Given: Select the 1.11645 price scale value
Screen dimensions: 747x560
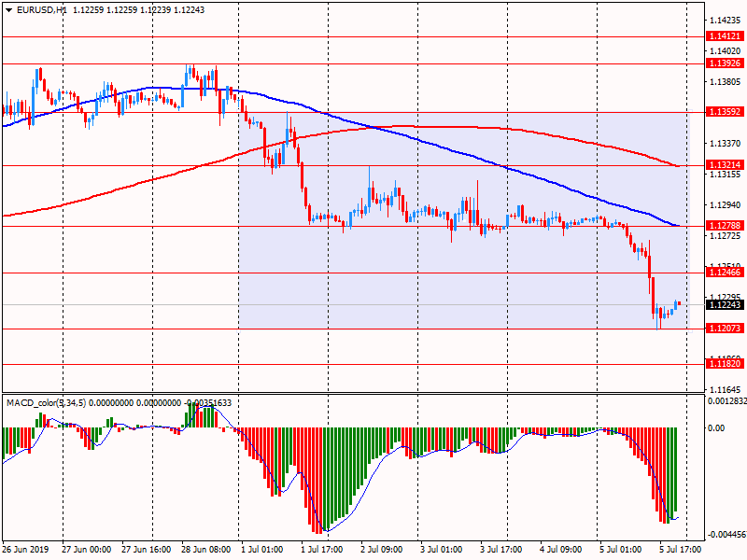Looking at the screenshot, I should (x=726, y=389).
